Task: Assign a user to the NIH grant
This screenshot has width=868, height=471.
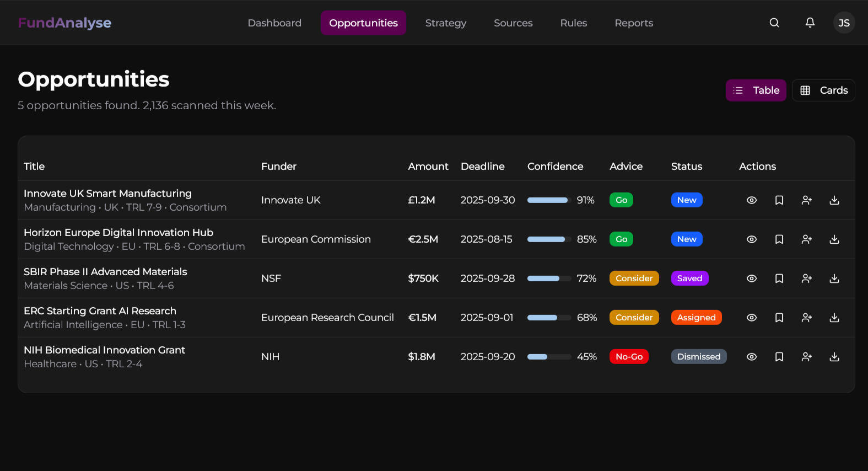Action: pyautogui.click(x=807, y=357)
